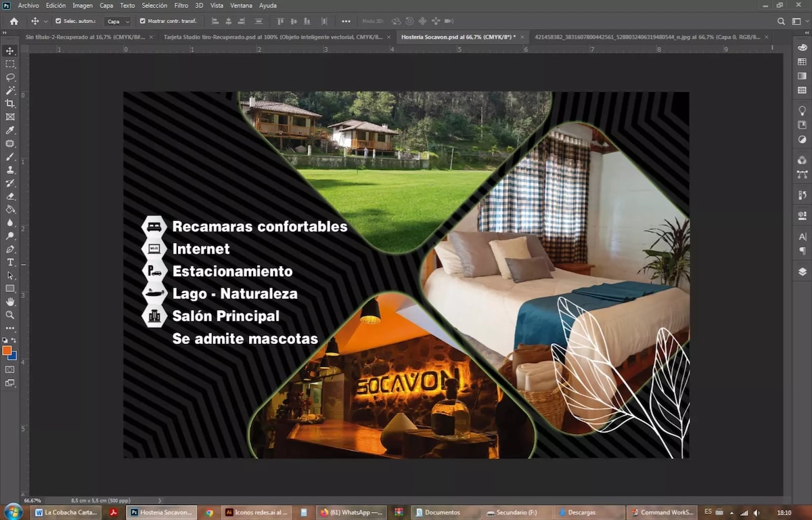Open the three-dots align options menu
The height and width of the screenshot is (520, 812).
click(x=346, y=21)
